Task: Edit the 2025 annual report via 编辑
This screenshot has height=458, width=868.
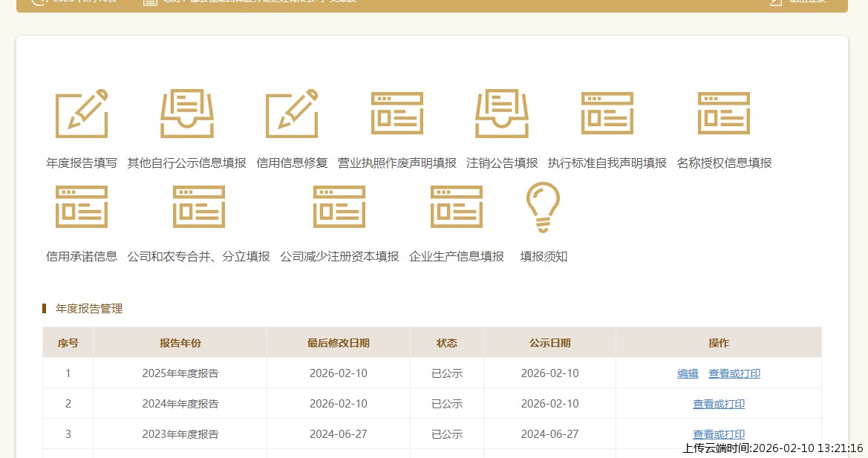Action: (687, 373)
